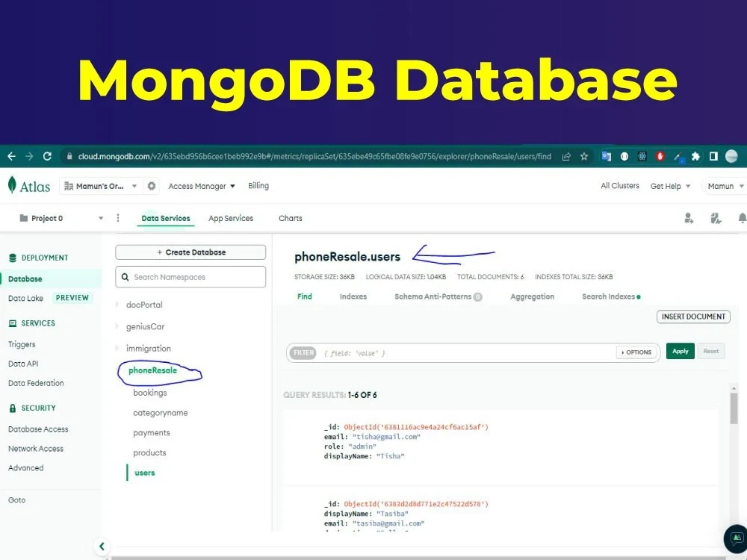747x560 pixels.
Task: Open the Schema Anti-Patterns tab
Action: click(438, 296)
